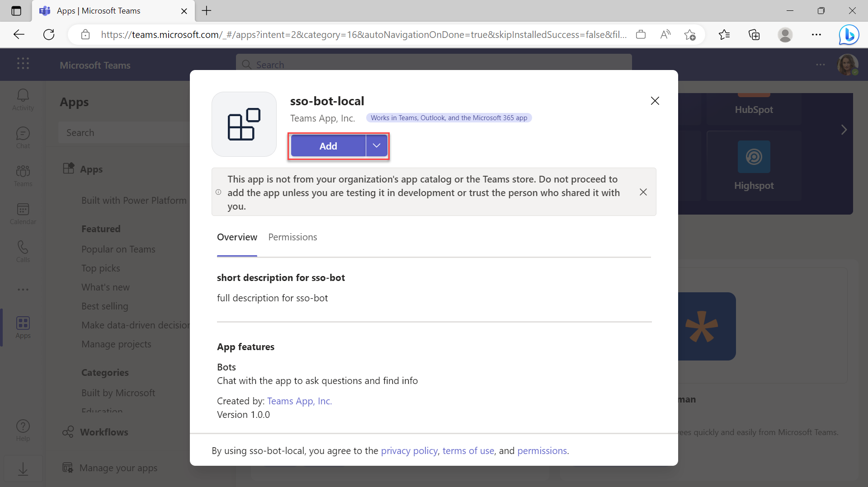Select Built by Microsoft category

(x=118, y=393)
